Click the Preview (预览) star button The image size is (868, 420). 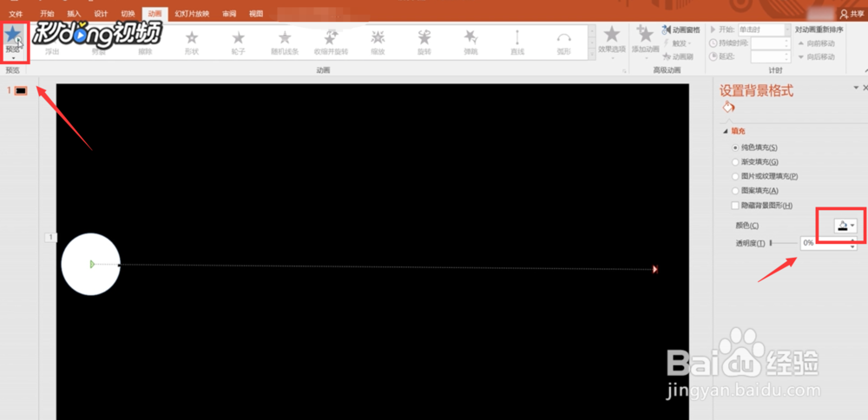click(13, 36)
